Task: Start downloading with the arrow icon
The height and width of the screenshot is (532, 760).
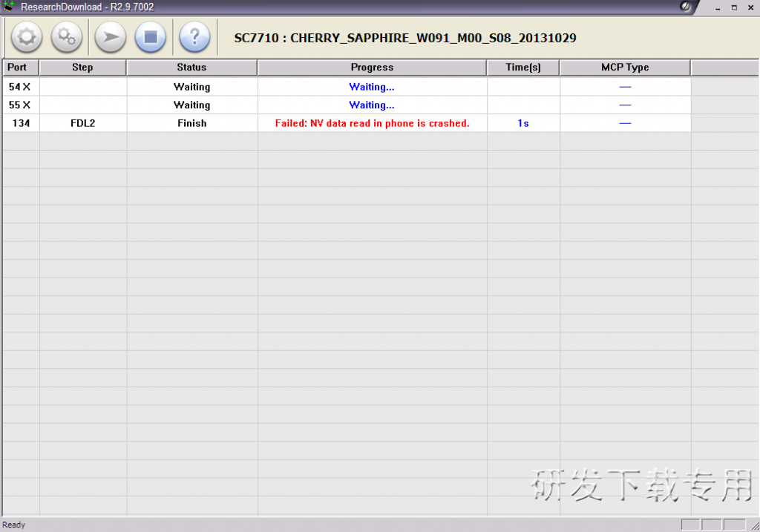Action: click(x=110, y=37)
